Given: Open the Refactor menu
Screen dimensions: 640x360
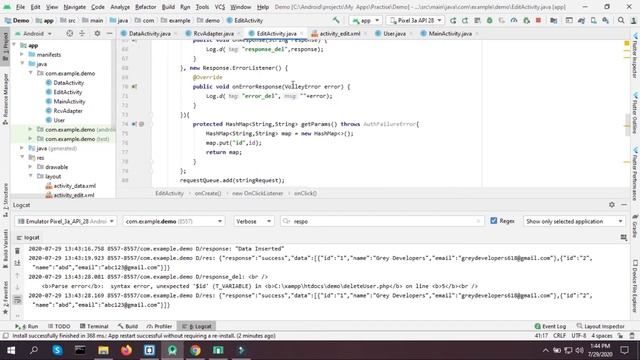Looking at the screenshot, I should click(x=145, y=7).
